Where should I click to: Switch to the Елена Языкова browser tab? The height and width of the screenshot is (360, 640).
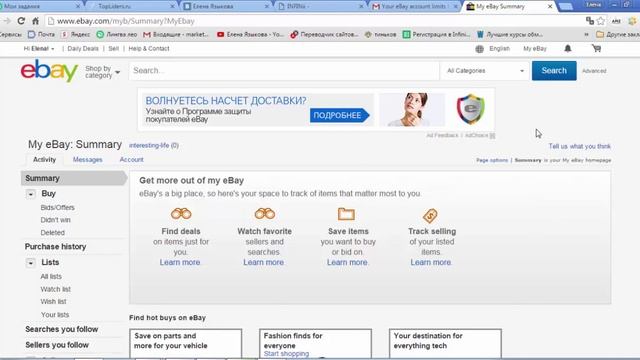pyautogui.click(x=226, y=6)
